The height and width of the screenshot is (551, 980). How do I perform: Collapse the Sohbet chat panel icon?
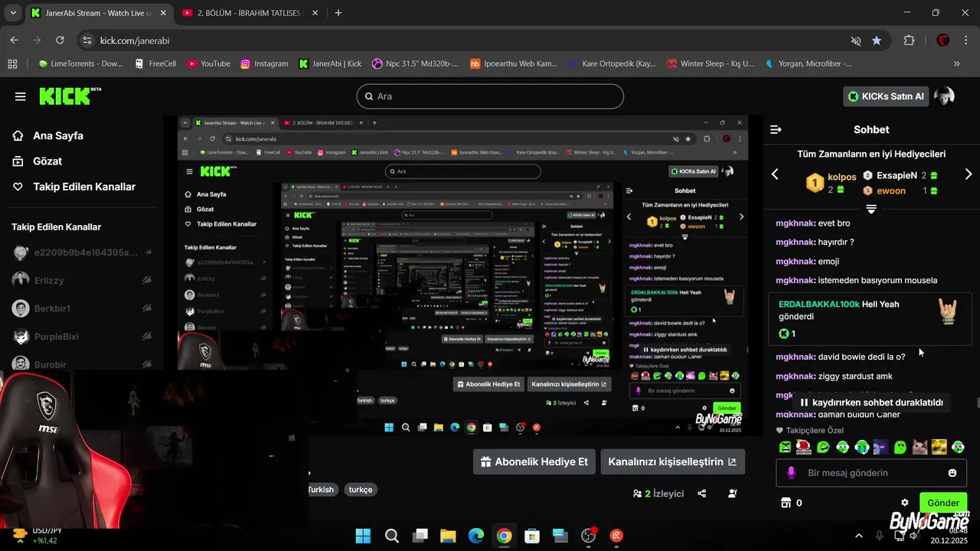(x=776, y=129)
